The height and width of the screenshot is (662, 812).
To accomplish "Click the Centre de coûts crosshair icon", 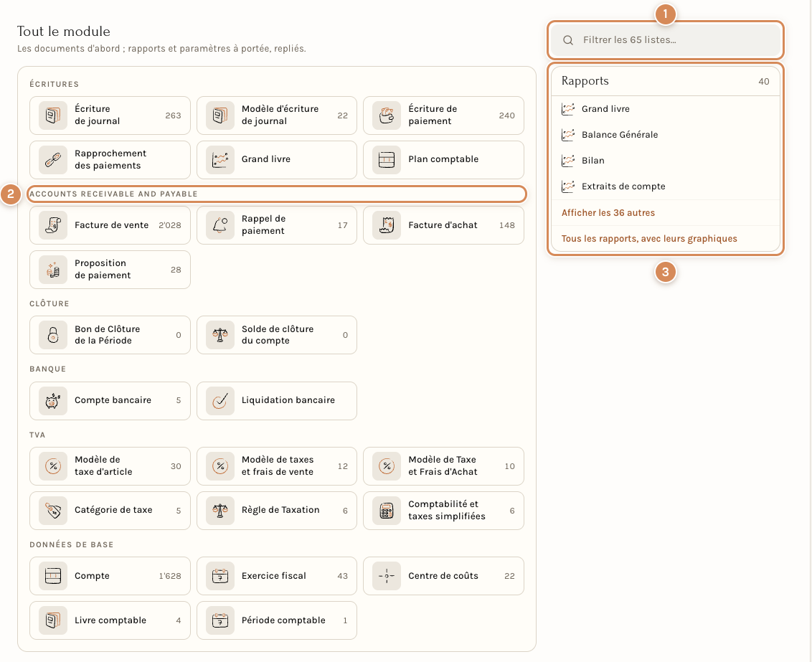I will tap(387, 575).
